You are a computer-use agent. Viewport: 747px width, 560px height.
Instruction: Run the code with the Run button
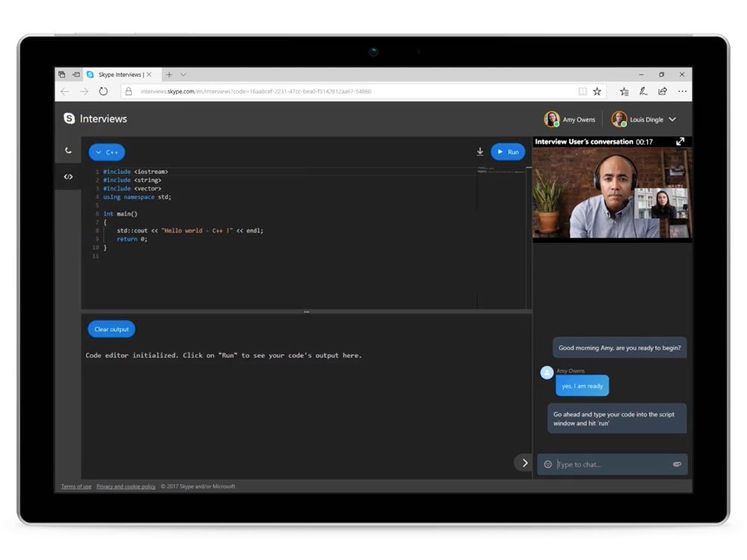point(508,152)
